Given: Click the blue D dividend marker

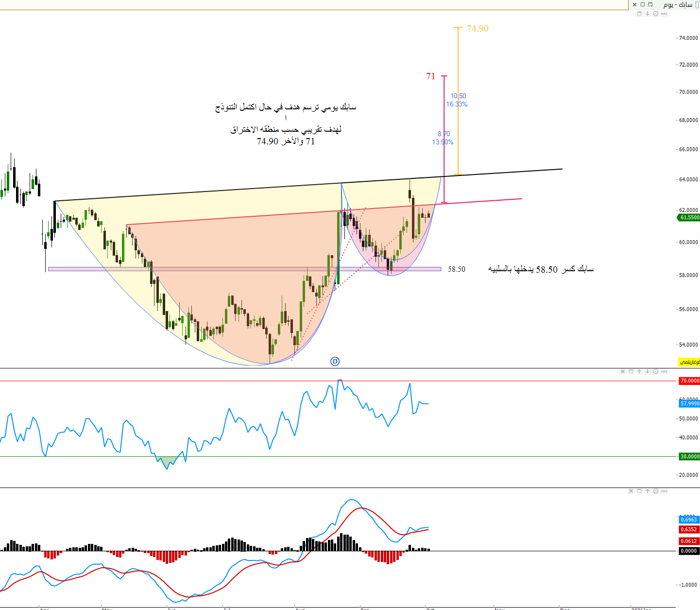Looking at the screenshot, I should click(335, 361).
